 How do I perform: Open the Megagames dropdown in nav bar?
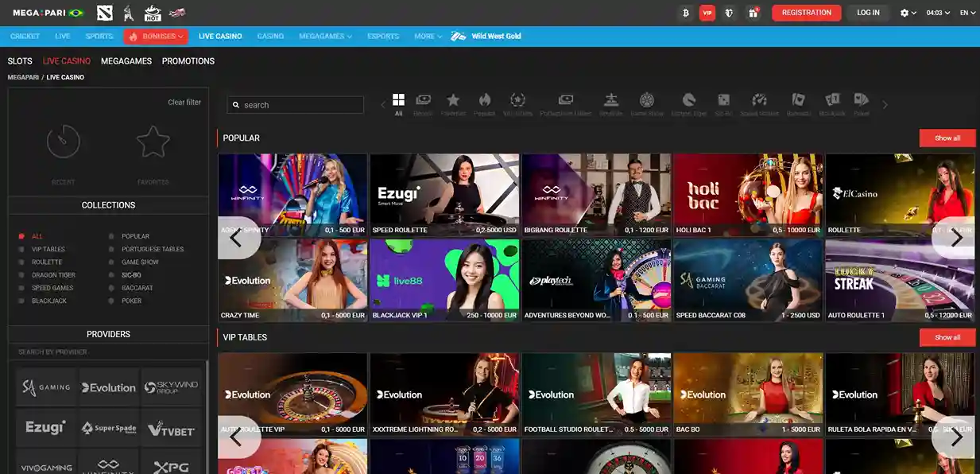(325, 36)
